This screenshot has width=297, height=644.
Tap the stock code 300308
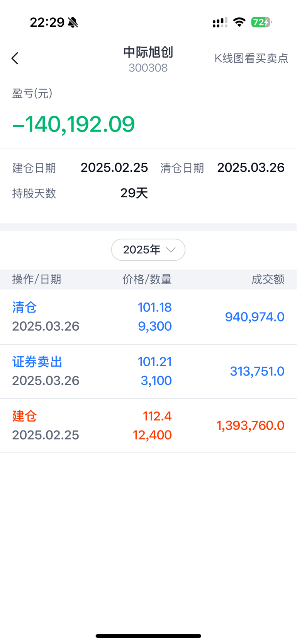pyautogui.click(x=148, y=68)
